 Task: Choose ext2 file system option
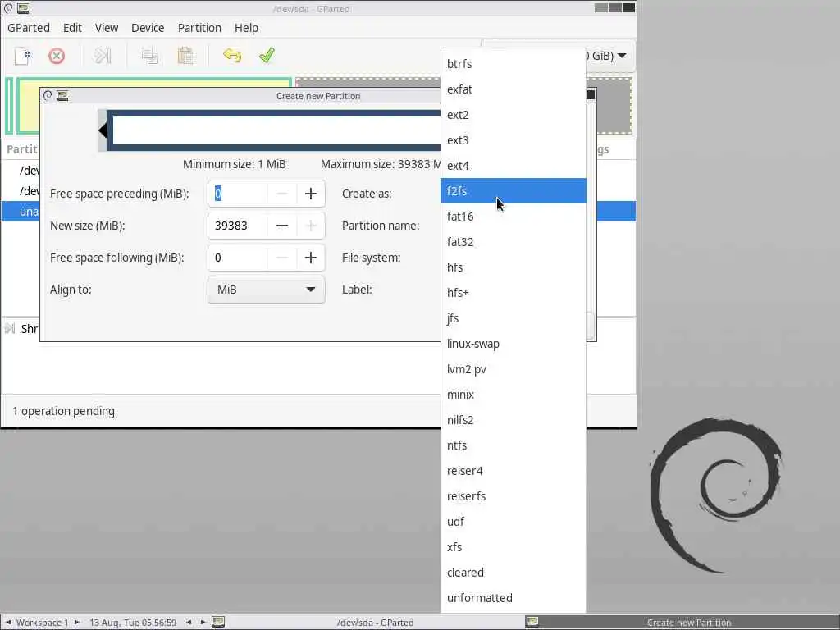[x=514, y=115]
